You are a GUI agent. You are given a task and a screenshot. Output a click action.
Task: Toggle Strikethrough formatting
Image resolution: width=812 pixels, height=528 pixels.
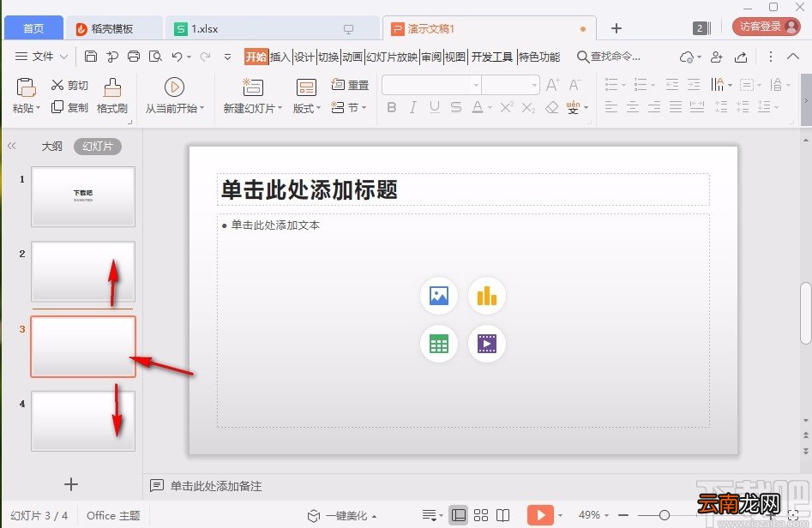(x=455, y=107)
